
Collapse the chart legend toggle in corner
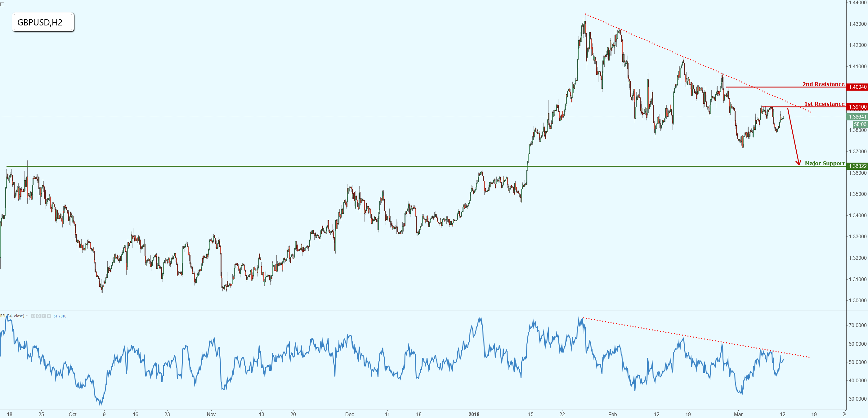tap(2, 4)
